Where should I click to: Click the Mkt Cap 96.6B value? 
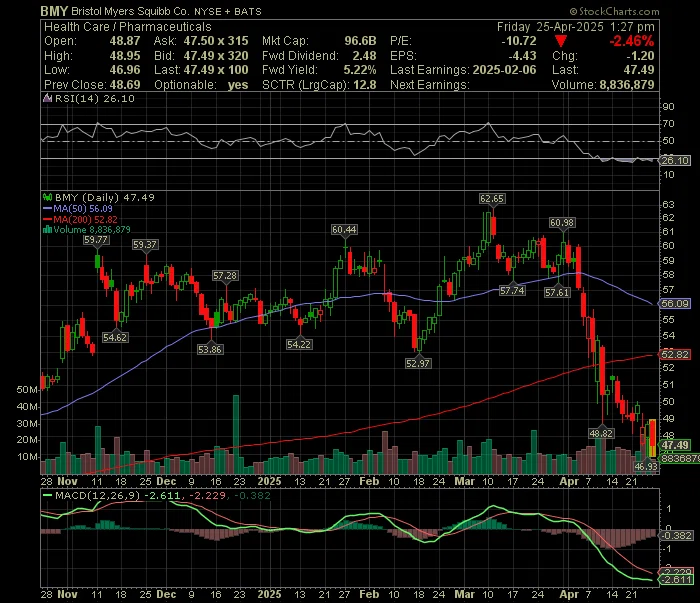360,41
